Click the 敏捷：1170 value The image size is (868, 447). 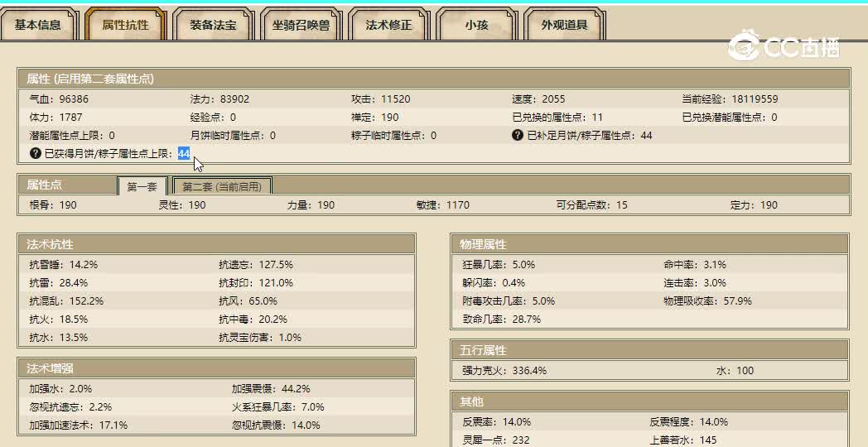pos(443,204)
